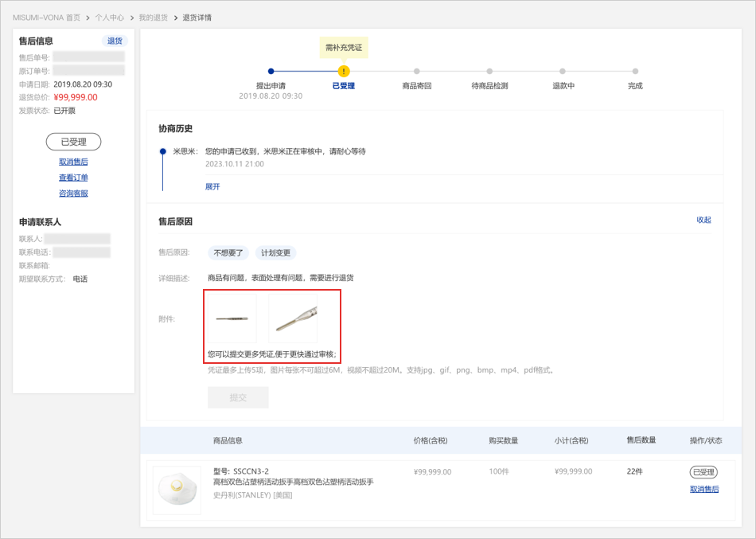756x539 pixels.
Task: Click the product mask thumbnail image
Action: (177, 490)
